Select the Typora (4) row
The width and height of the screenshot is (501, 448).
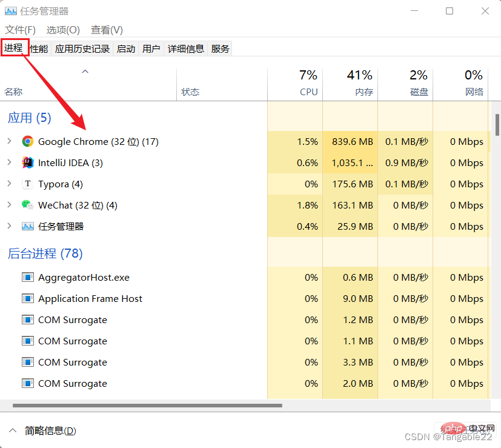pos(244,184)
